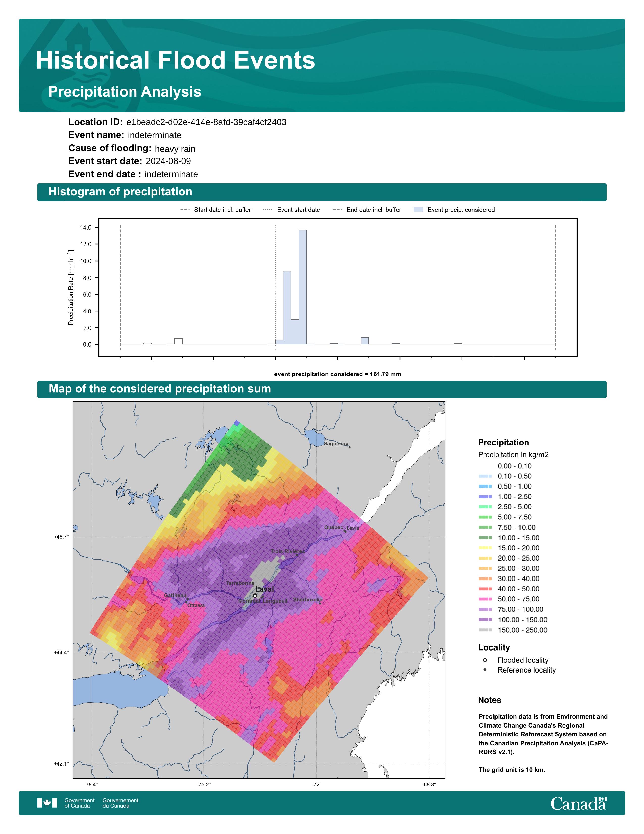Click the Event precip. considered legend swatch
The image size is (644, 834).
[418, 210]
